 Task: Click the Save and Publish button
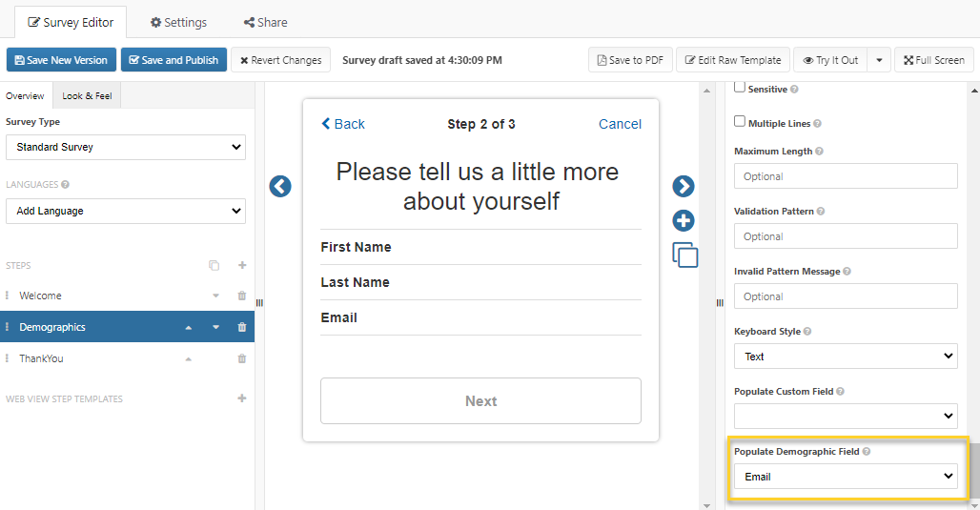tap(174, 60)
